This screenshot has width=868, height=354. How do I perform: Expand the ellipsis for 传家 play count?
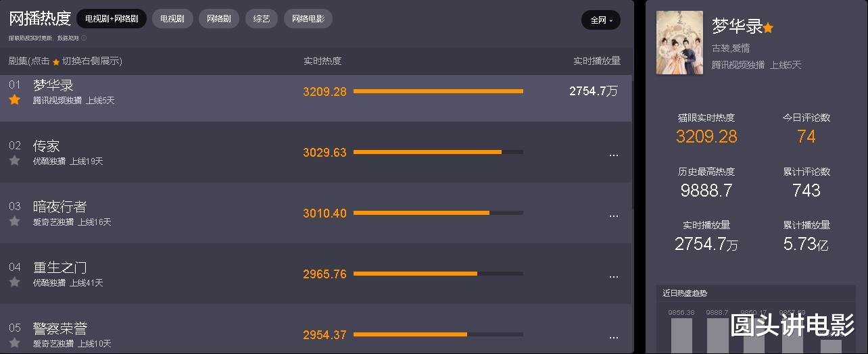pyautogui.click(x=613, y=155)
